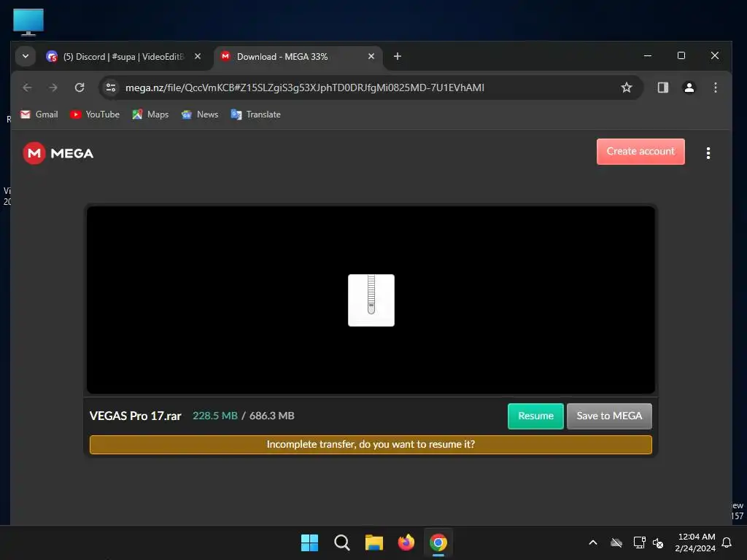Open network tray icon

click(x=639, y=542)
